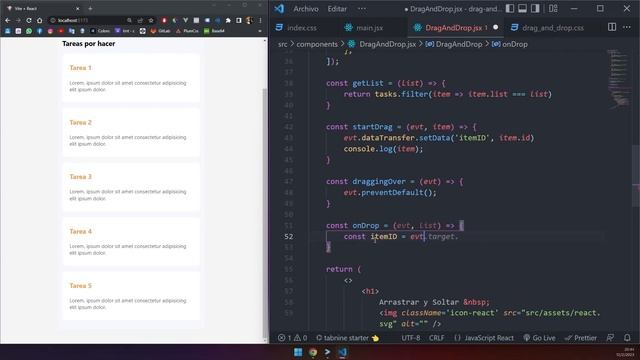Start Go Live server
The width and height of the screenshot is (640, 360).
539,338
